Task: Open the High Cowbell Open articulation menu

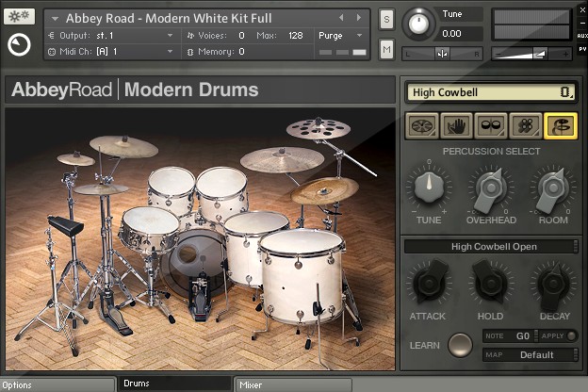Action: pos(491,247)
